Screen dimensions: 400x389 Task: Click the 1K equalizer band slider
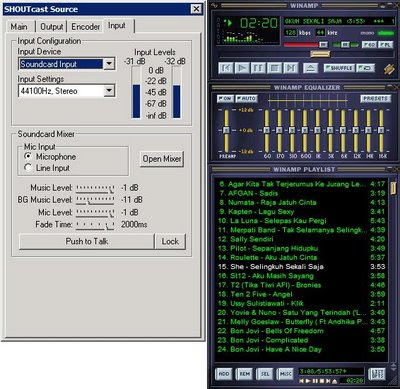tap(317, 131)
